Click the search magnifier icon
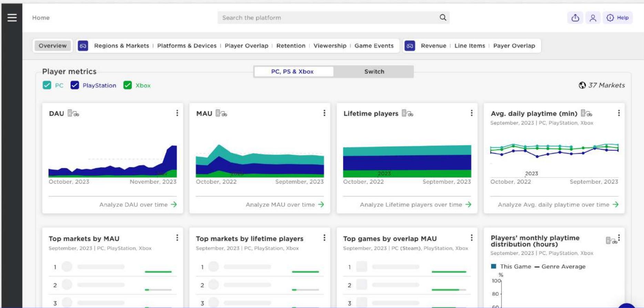 443,18
